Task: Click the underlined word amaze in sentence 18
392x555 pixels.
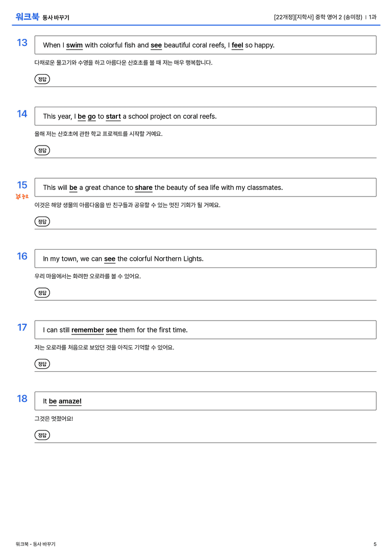Action: coord(69,401)
